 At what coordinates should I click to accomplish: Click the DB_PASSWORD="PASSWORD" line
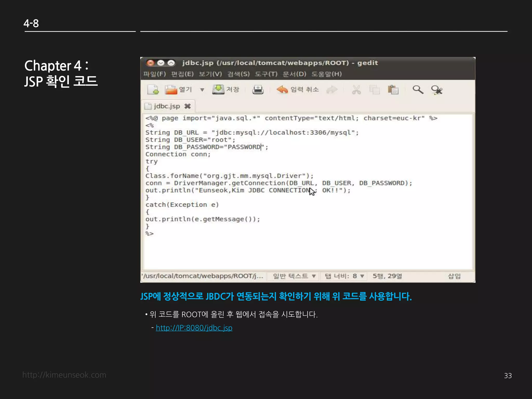[207, 147]
